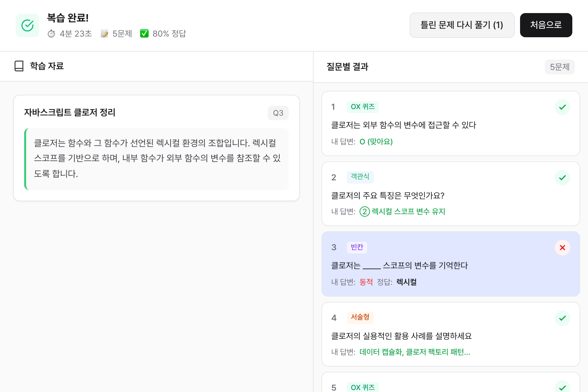Select the 서술형 tag on question 4
The height and width of the screenshot is (392, 588).
click(360, 317)
